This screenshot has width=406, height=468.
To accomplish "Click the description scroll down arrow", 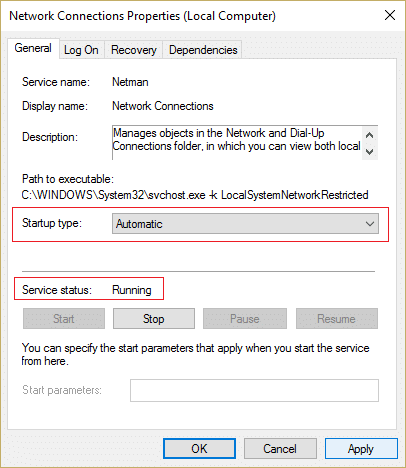I will point(369,152).
